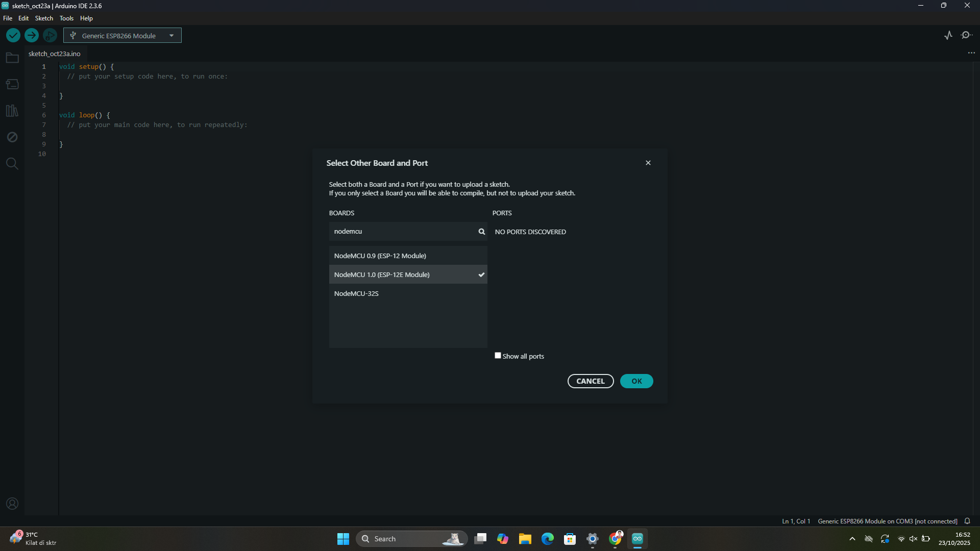
Task: Open the Help menu
Action: pyautogui.click(x=86, y=18)
